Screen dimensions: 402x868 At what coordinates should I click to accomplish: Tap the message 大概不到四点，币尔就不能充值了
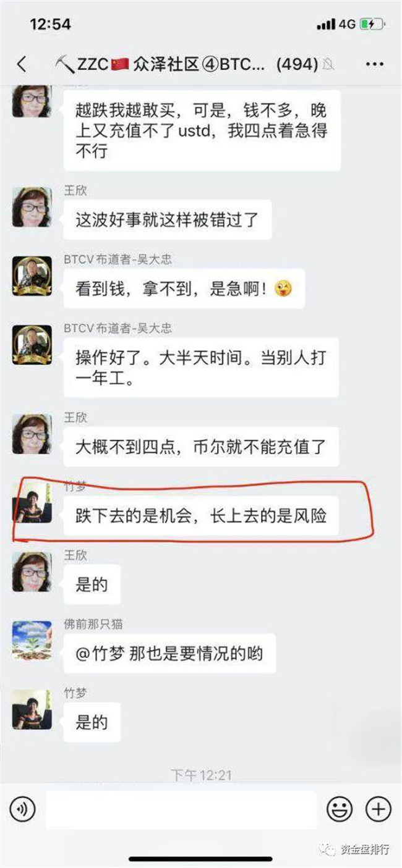click(201, 447)
